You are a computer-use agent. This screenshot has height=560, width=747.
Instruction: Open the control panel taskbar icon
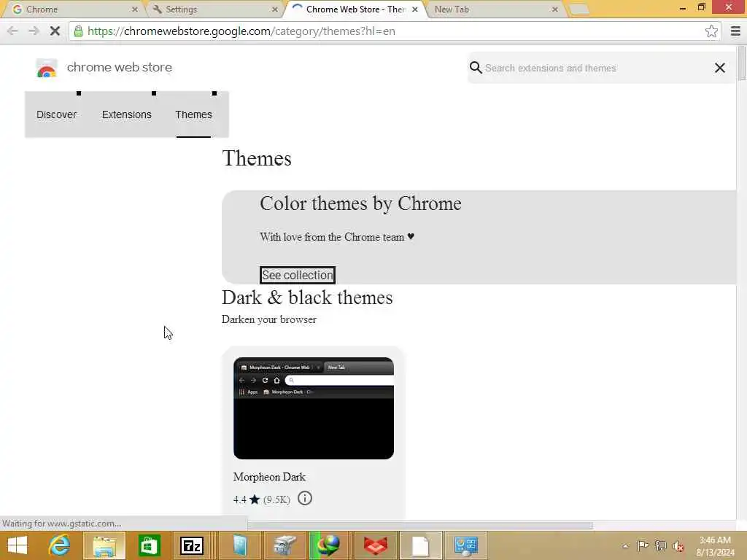(465, 545)
